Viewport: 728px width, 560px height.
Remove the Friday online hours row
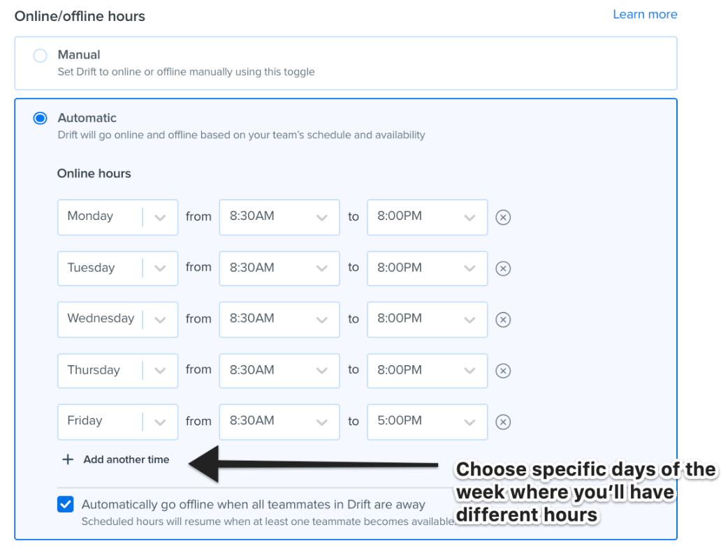click(503, 421)
